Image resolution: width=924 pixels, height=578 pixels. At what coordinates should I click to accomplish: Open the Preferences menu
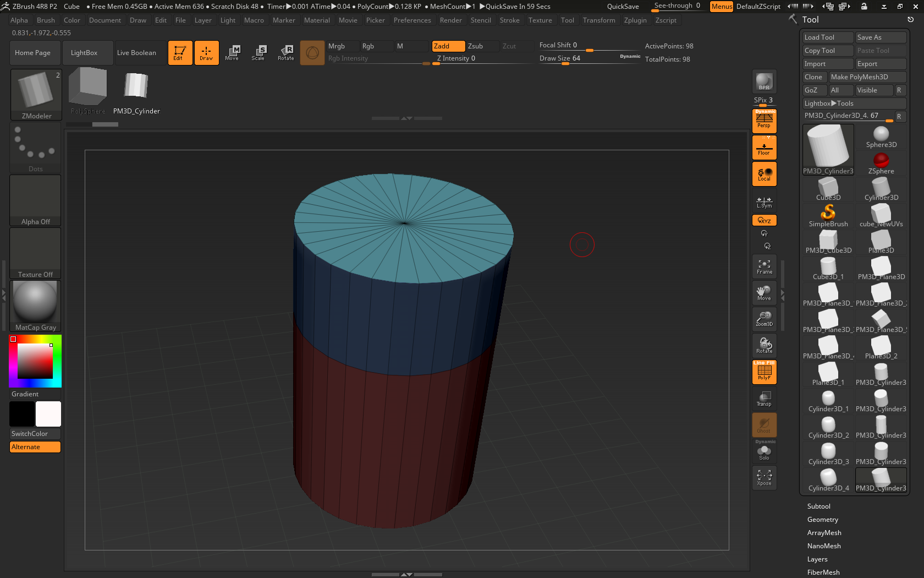pos(412,20)
